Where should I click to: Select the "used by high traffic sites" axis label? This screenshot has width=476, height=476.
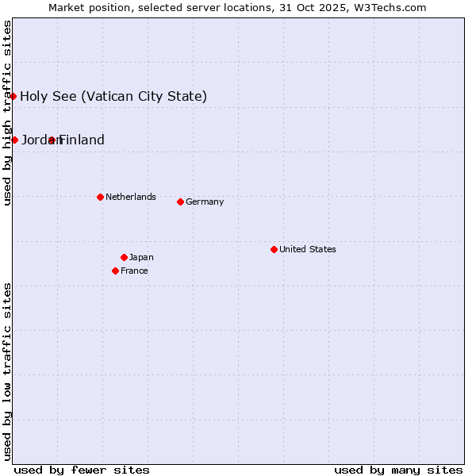pos(7,113)
